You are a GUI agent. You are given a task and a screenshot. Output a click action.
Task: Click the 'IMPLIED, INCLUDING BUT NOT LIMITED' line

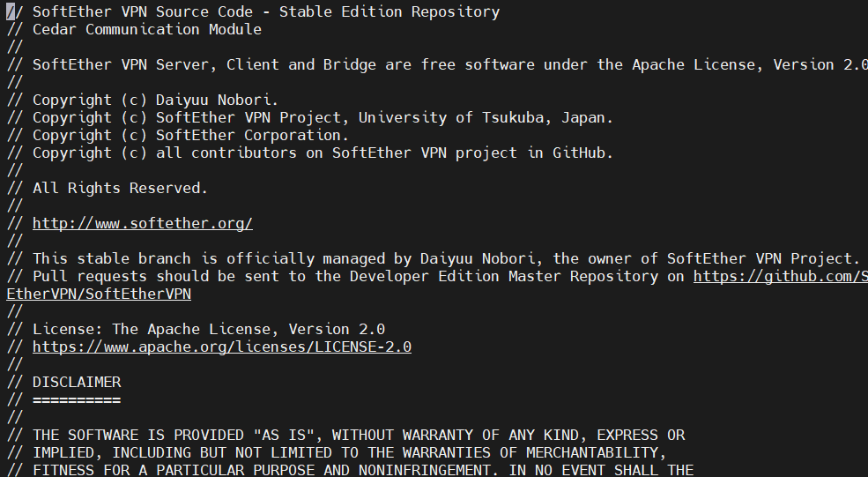point(337,452)
